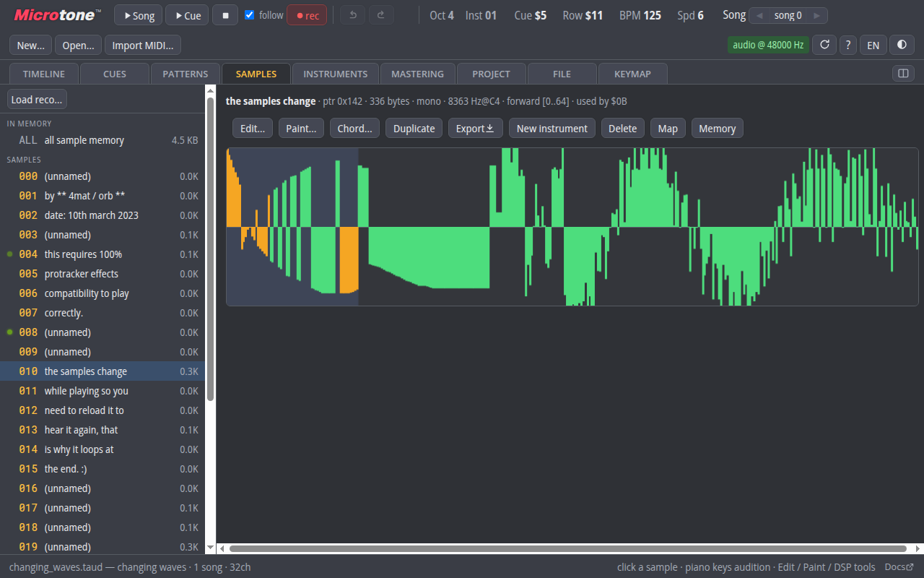Select ALL all sample memory row
Screen dimensions: 924x578
pyautogui.click(x=103, y=140)
